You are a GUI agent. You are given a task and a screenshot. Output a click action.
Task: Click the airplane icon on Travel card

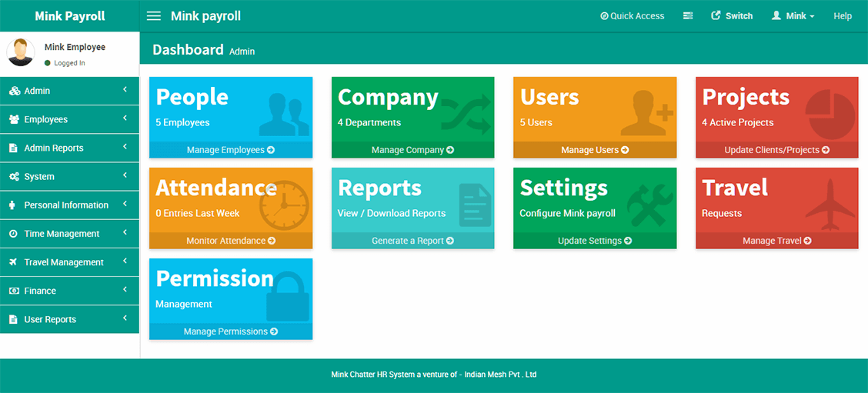830,205
